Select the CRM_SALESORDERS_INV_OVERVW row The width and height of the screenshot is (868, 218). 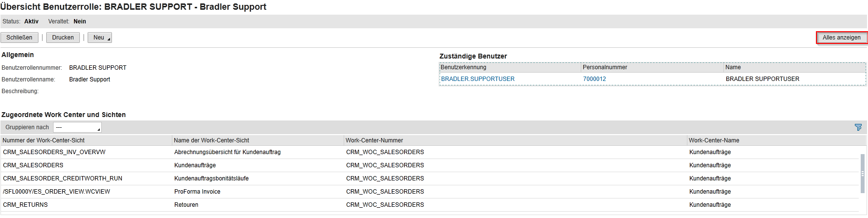tap(430, 152)
